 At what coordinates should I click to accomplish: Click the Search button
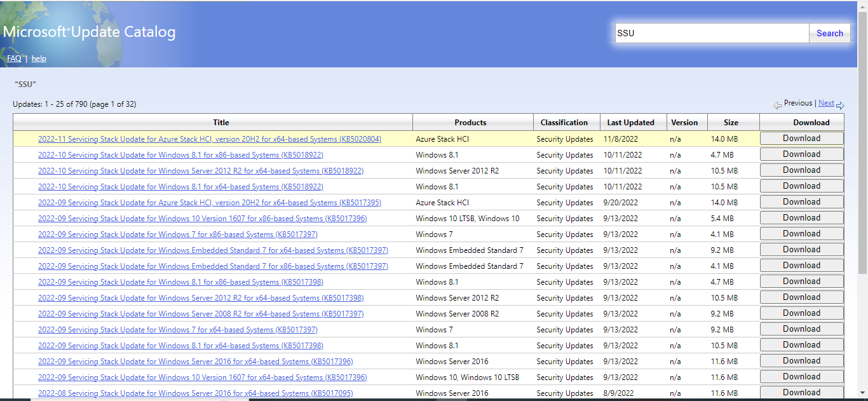click(x=829, y=33)
